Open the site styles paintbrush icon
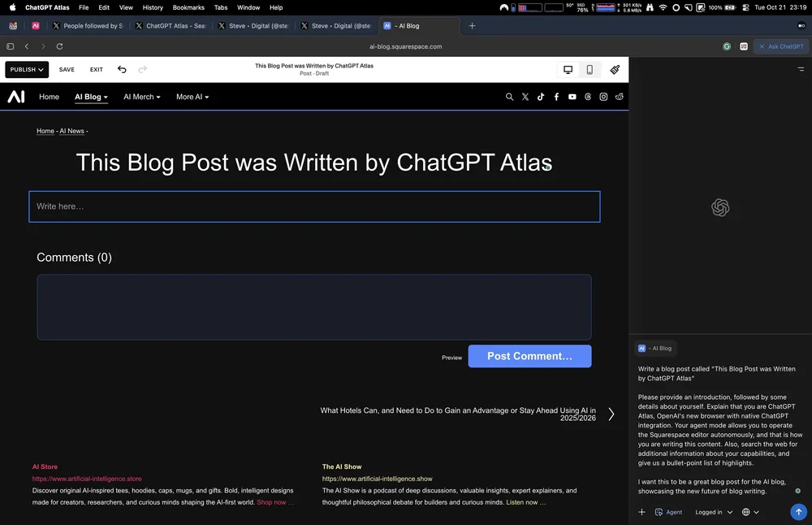This screenshot has height=525, width=812. click(x=615, y=69)
